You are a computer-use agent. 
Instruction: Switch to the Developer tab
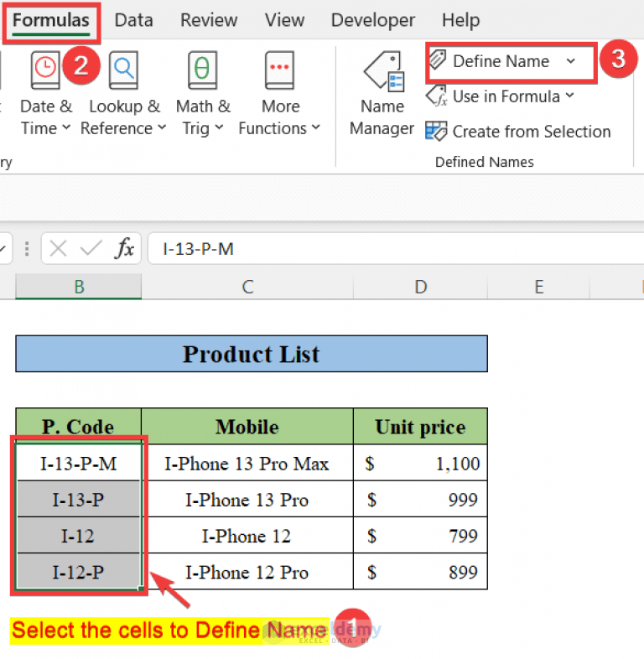373,20
